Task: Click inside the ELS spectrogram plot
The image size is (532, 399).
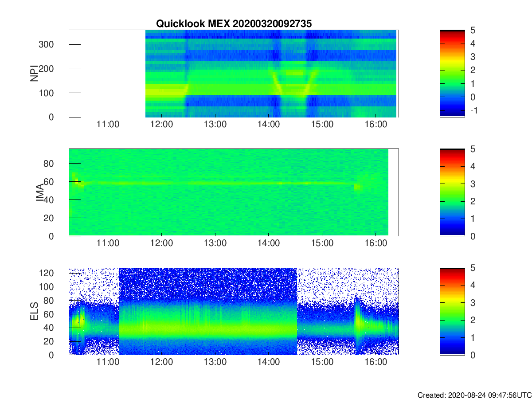Action: (234, 311)
